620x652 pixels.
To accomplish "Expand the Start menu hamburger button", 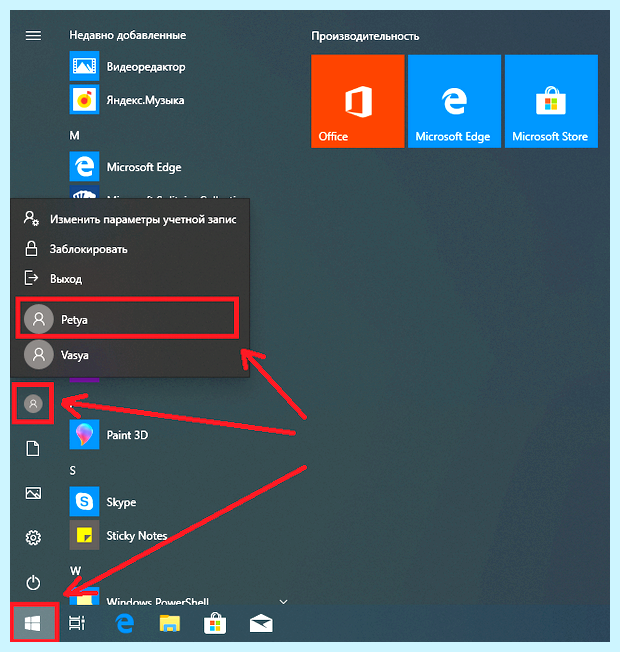I will 33,36.
